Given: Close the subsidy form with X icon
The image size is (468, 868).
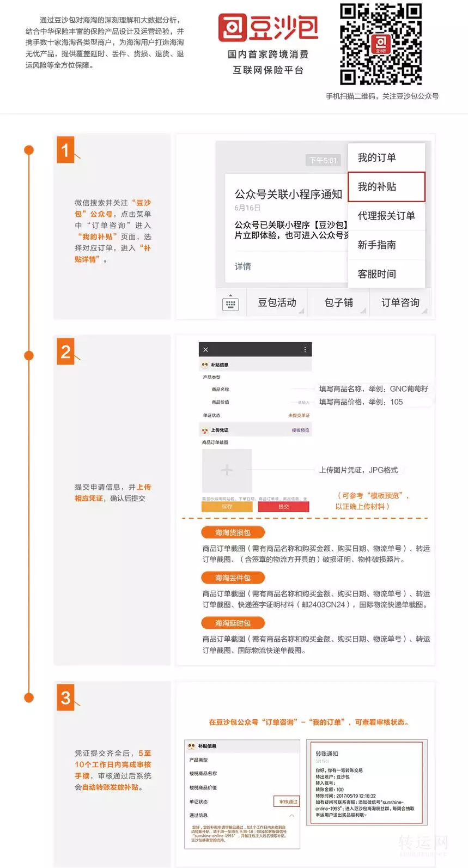Looking at the screenshot, I should 205,350.
